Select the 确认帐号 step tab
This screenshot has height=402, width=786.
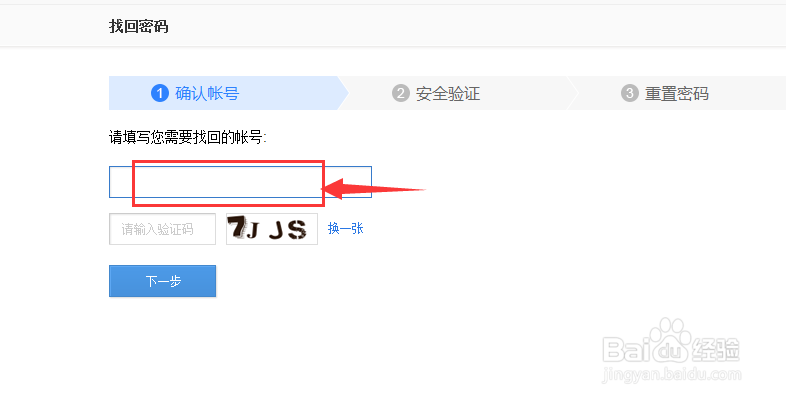(225, 93)
